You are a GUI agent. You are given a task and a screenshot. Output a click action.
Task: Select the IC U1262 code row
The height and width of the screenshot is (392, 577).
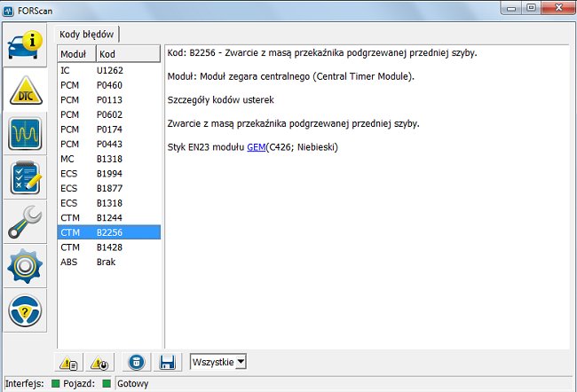coord(108,70)
